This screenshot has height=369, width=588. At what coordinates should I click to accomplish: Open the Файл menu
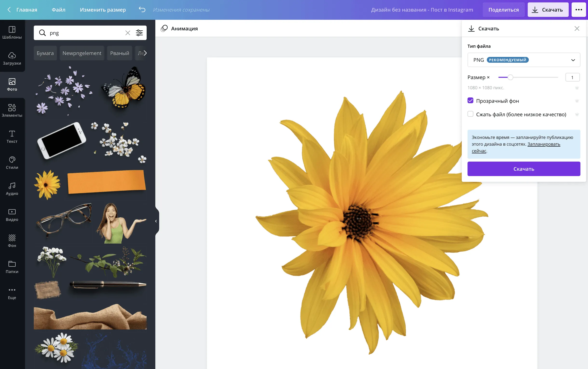pos(59,10)
